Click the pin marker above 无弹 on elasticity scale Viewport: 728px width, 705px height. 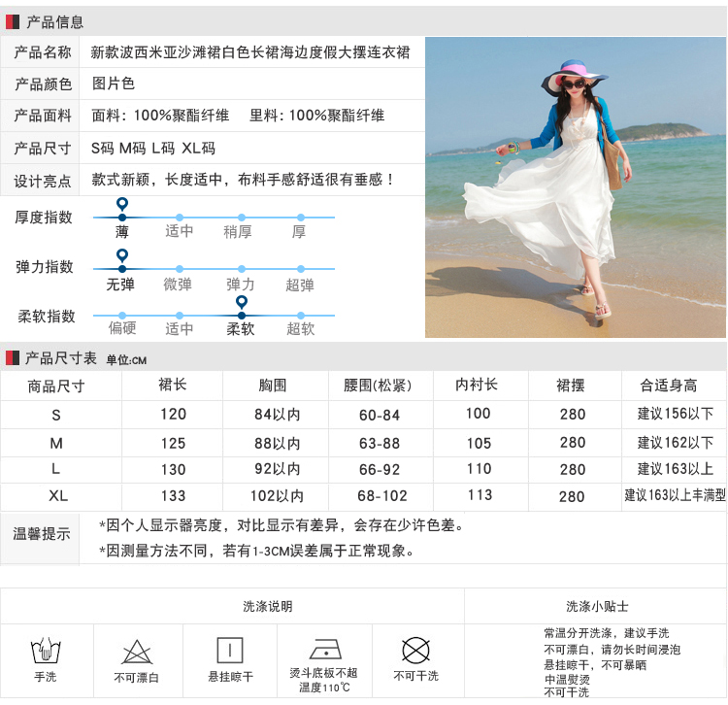[121, 257]
